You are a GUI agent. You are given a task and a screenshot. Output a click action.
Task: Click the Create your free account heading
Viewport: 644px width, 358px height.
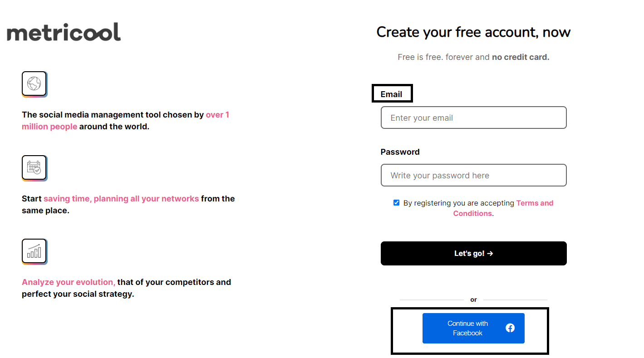473,32
